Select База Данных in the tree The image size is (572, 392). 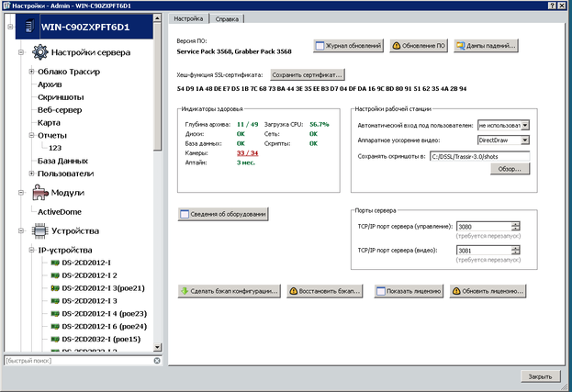(x=62, y=161)
